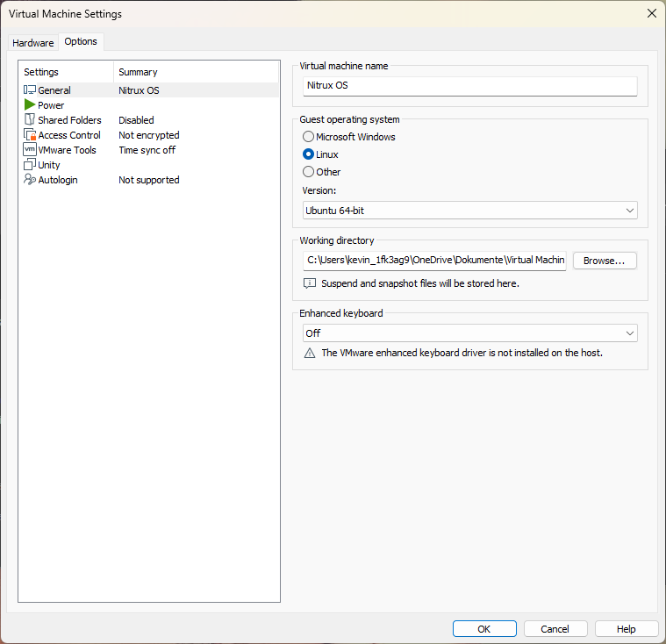The width and height of the screenshot is (666, 644).
Task: Click the Shared Folders icon
Action: pyautogui.click(x=30, y=119)
